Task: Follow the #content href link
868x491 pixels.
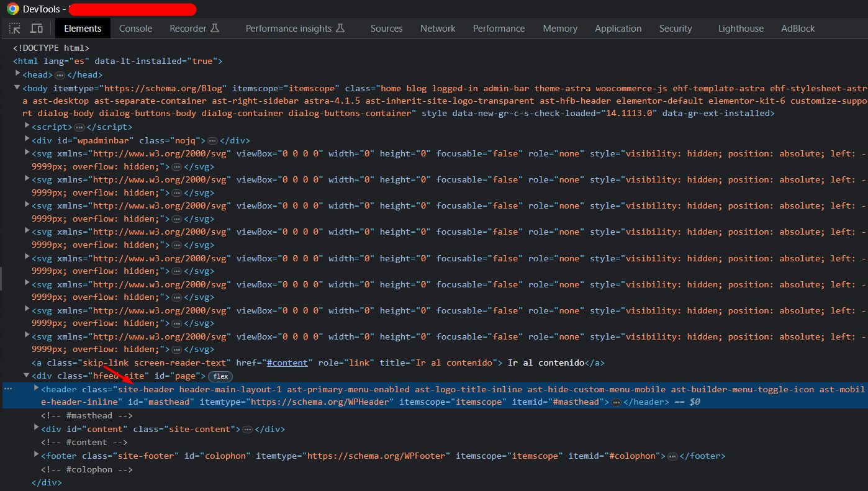Action: pos(287,363)
